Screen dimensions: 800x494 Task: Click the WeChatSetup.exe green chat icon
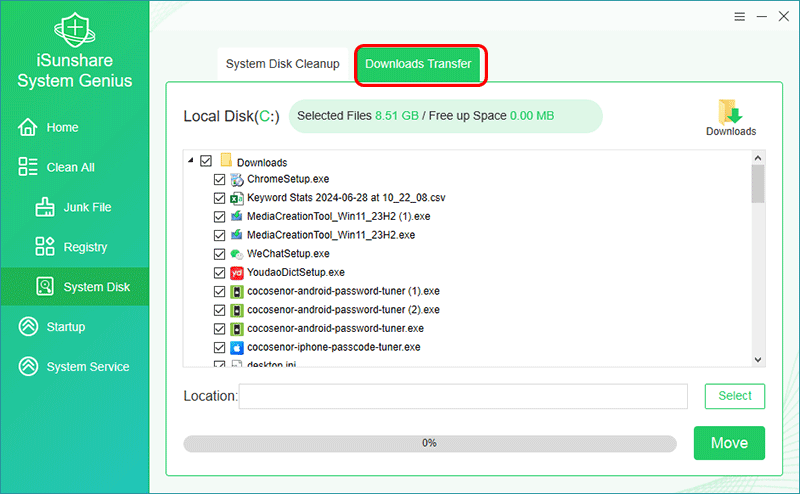237,254
